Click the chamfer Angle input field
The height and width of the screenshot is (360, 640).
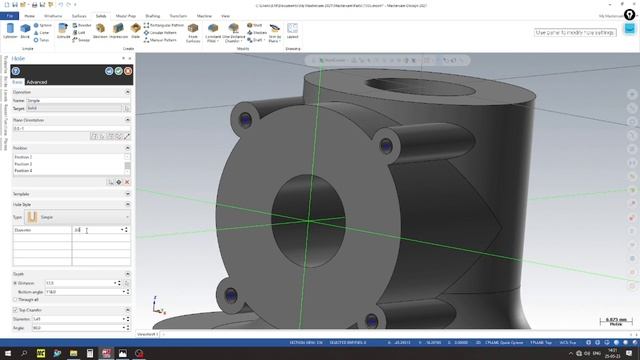pyautogui.click(x=77, y=328)
